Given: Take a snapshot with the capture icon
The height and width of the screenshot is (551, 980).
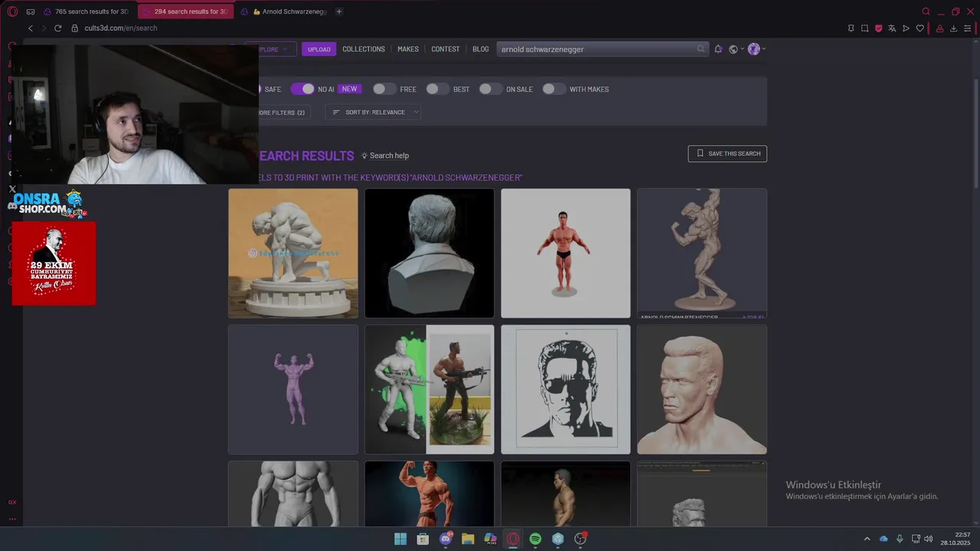Looking at the screenshot, I should click(864, 28).
